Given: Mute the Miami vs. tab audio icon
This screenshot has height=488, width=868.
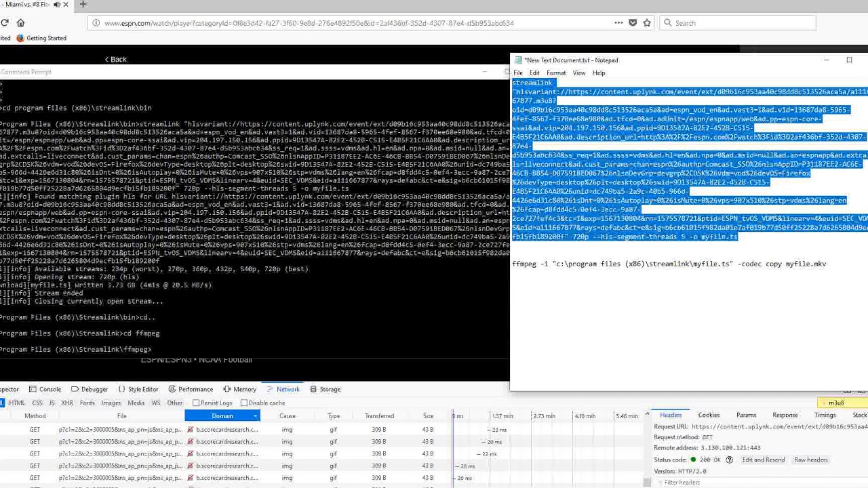Looking at the screenshot, I should click(x=57, y=5).
